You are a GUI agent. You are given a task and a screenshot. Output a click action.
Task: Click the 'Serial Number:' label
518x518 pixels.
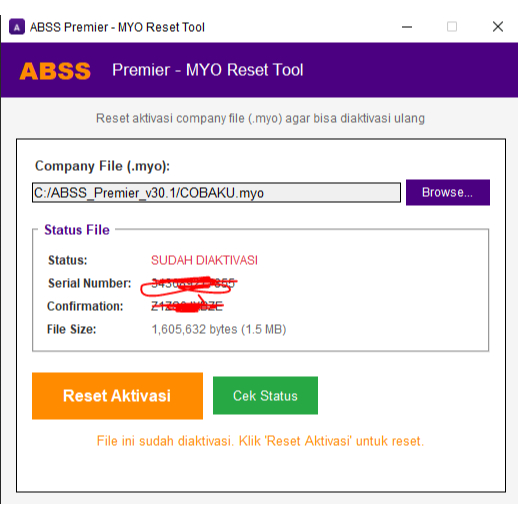90,283
